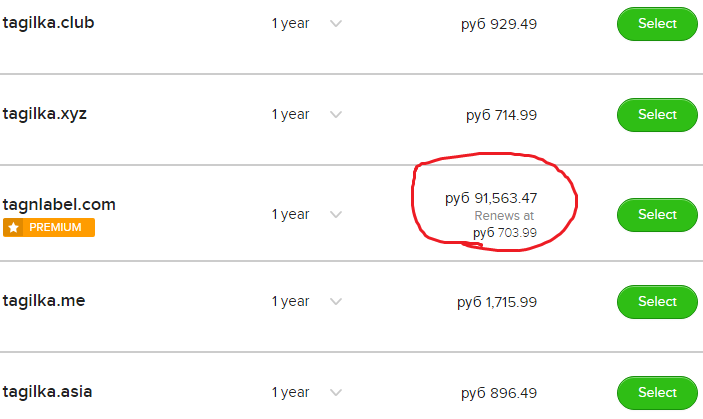Click the tagilka.club domain name
The width and height of the screenshot is (703, 419).
click(49, 23)
